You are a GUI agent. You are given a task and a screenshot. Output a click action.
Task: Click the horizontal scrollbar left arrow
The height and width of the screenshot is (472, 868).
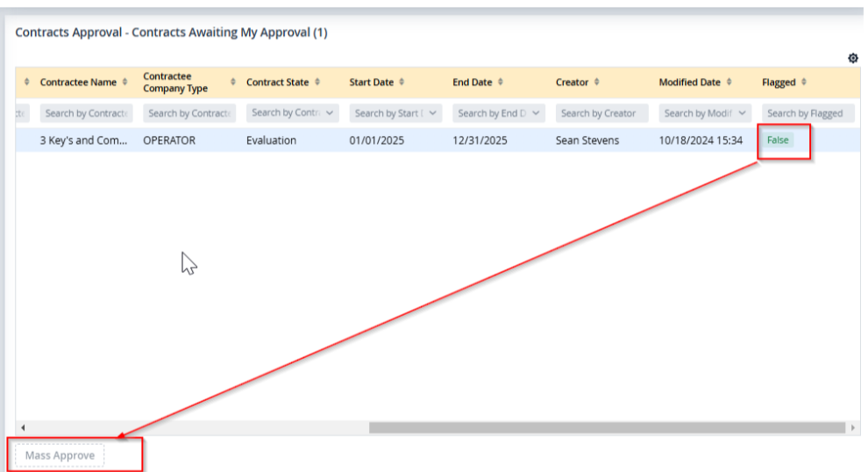coord(22,427)
